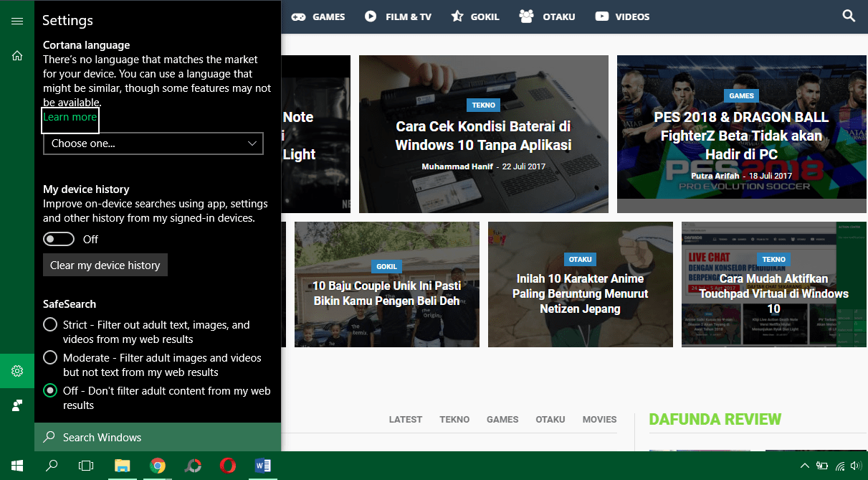The height and width of the screenshot is (480, 868).
Task: Click the Cortana settings gear icon
Action: [x=17, y=371]
